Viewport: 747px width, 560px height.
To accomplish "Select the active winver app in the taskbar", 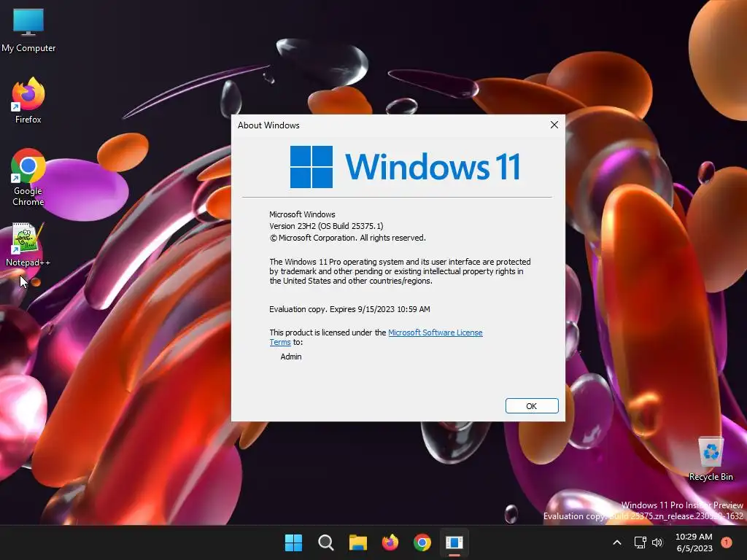I will click(454, 542).
